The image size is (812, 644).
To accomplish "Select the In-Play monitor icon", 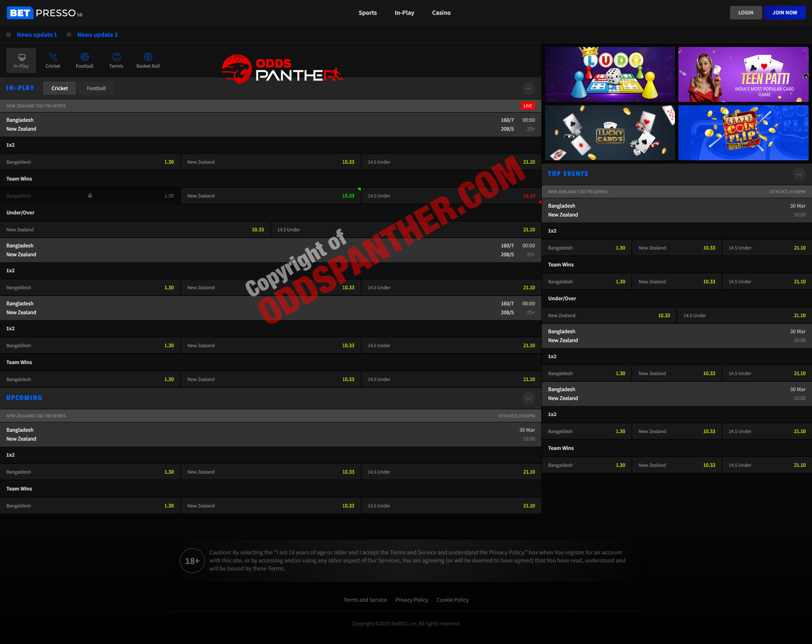I will pos(22,57).
